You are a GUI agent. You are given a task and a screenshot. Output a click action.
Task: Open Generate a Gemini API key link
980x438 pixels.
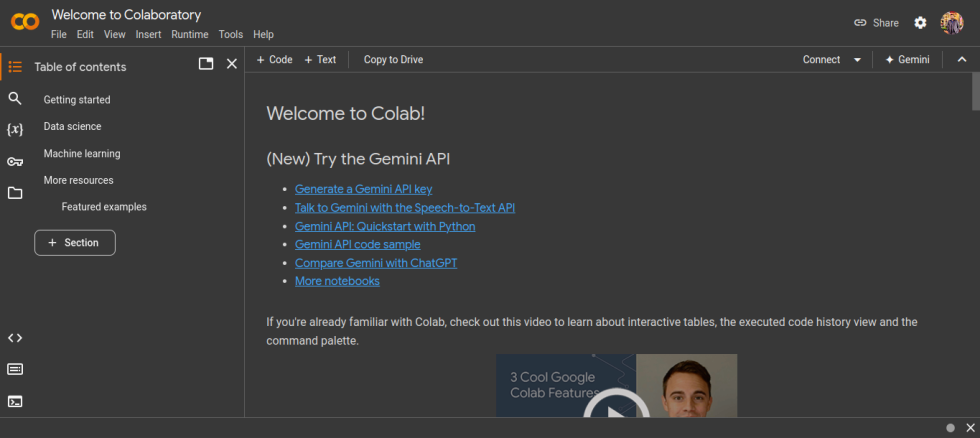click(x=363, y=189)
